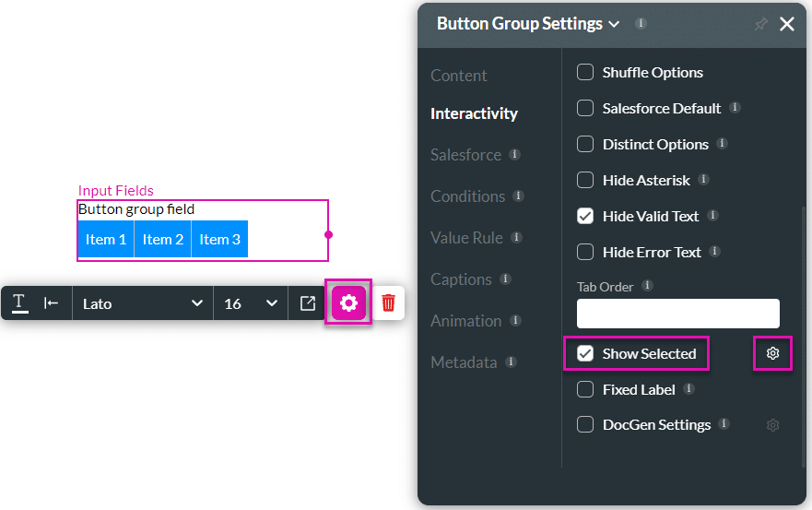The image size is (812, 510).
Task: Click the underlined text formatting icon
Action: click(18, 303)
